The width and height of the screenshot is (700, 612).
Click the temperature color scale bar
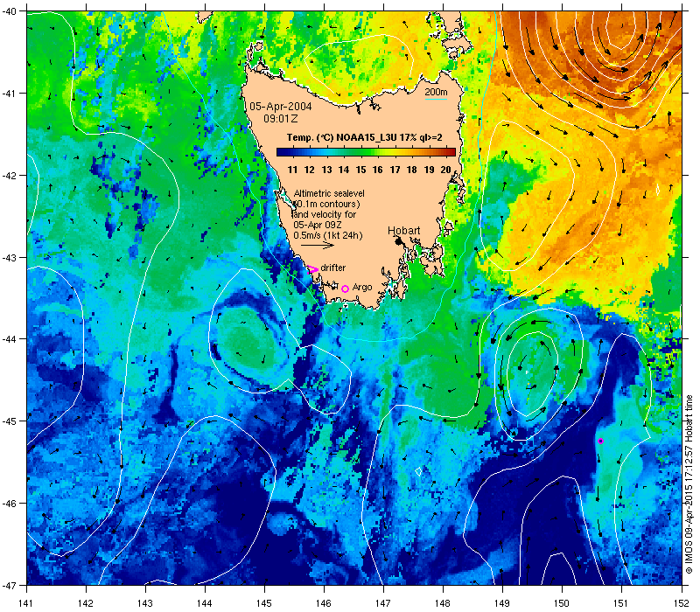point(366,152)
